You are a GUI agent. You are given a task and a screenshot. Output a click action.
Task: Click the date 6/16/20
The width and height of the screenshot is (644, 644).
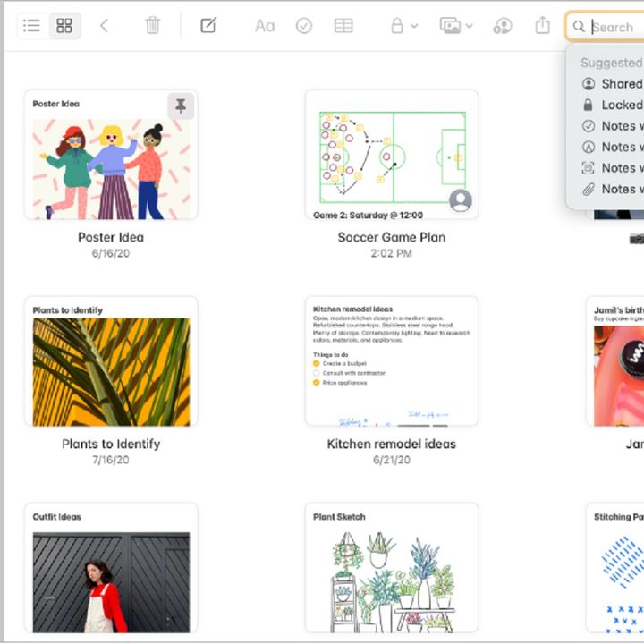coord(111,253)
